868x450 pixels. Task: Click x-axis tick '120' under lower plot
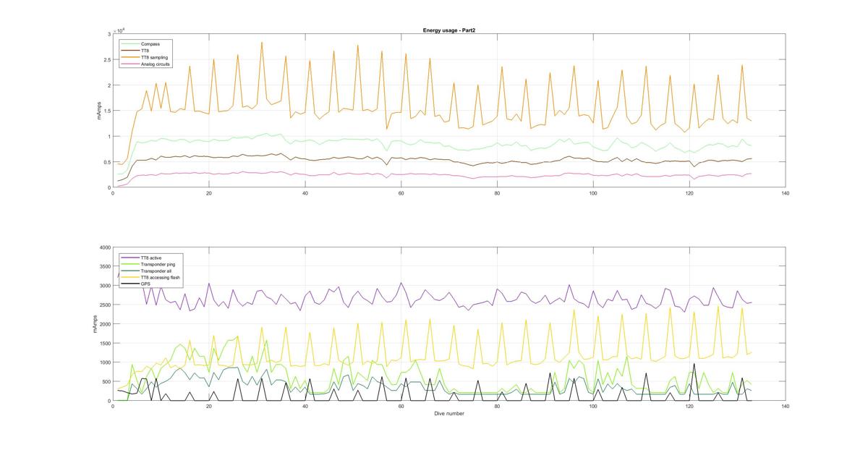coord(689,407)
